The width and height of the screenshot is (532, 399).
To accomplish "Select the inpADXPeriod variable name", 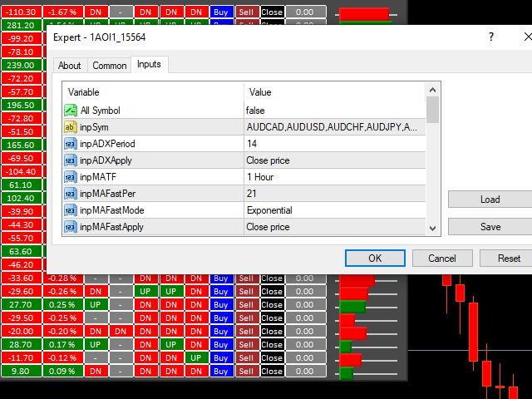I will (x=107, y=144).
